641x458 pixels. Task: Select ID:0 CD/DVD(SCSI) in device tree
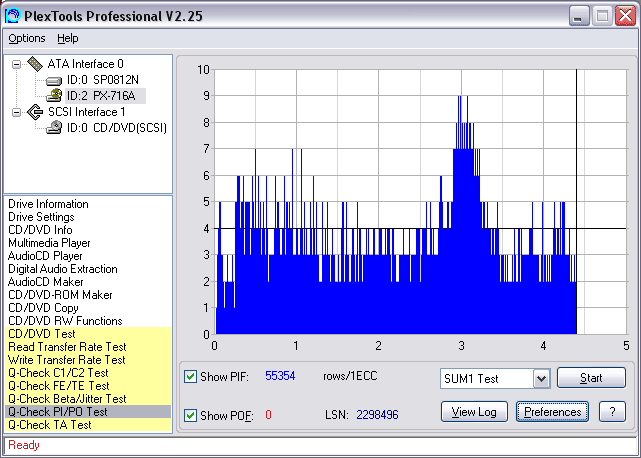coord(117,128)
